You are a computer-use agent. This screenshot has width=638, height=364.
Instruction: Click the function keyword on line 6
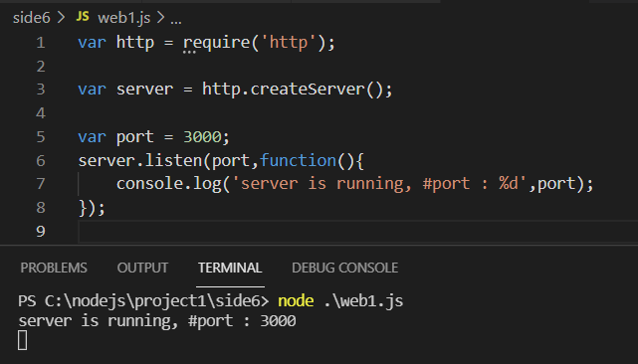tap(298, 161)
